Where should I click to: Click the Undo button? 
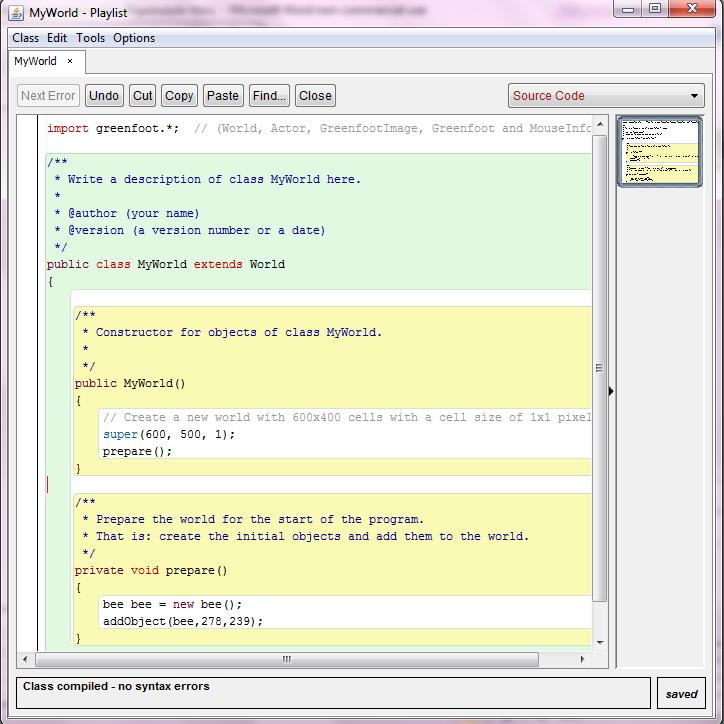[x=104, y=96]
